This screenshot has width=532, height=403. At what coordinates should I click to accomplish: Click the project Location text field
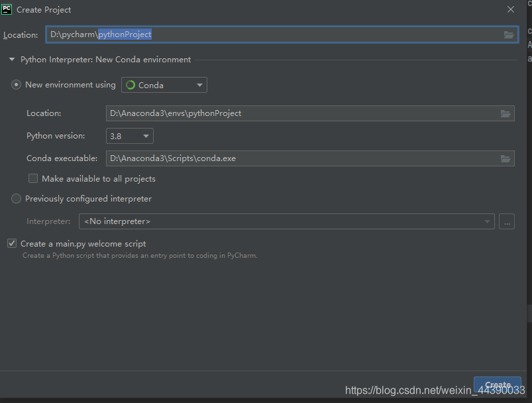pos(282,34)
